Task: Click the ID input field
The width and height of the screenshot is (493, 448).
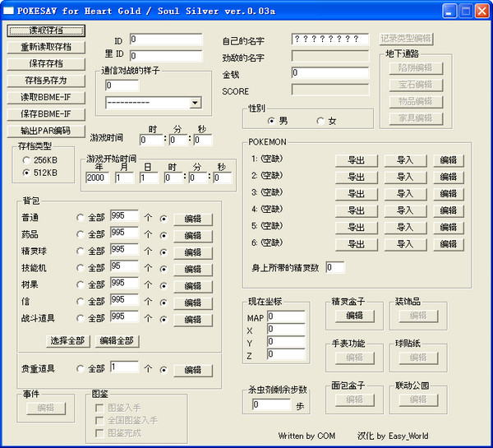Action: coord(166,39)
